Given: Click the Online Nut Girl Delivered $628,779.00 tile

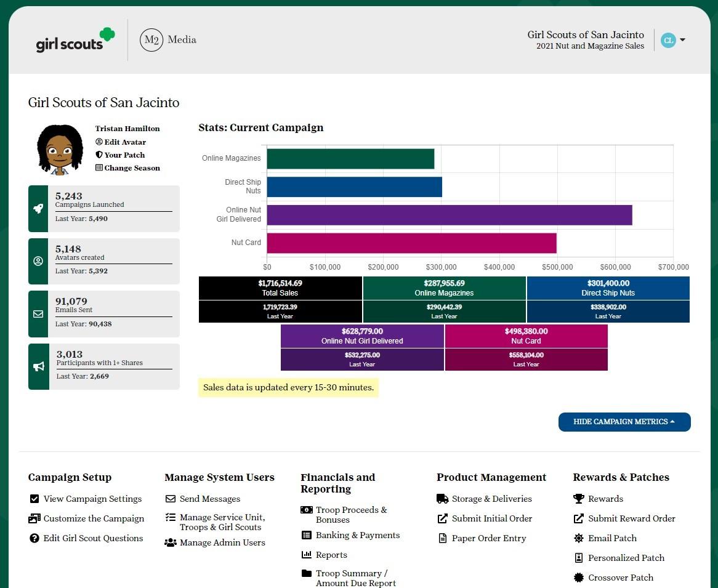Looking at the screenshot, I should pos(362,336).
